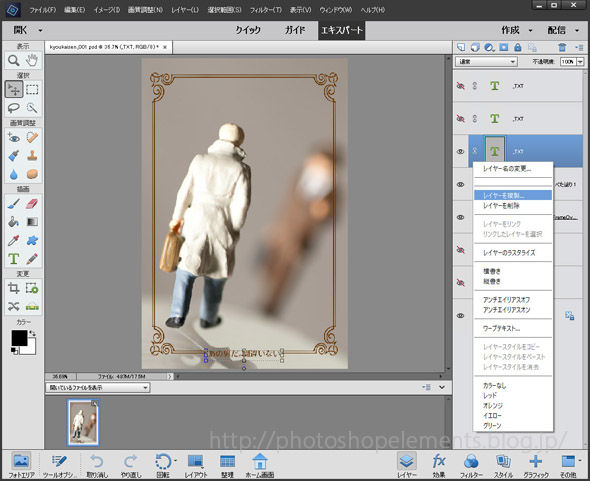Open the その他 More panel dropdown arrow
The height and width of the screenshot is (481, 590).
pyautogui.click(x=580, y=460)
